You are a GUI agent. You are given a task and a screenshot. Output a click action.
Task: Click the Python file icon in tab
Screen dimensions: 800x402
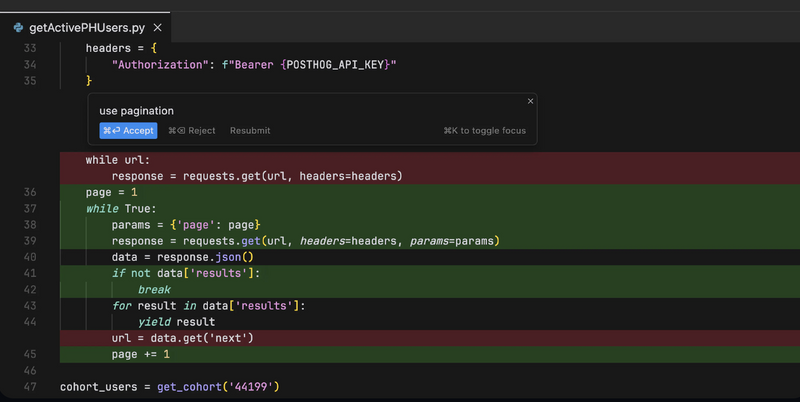[18, 28]
